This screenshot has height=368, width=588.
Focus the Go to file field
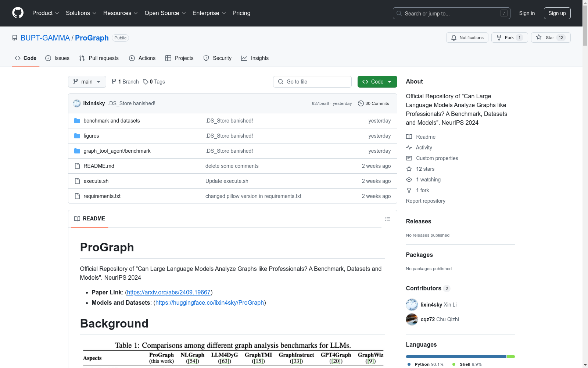click(312, 82)
